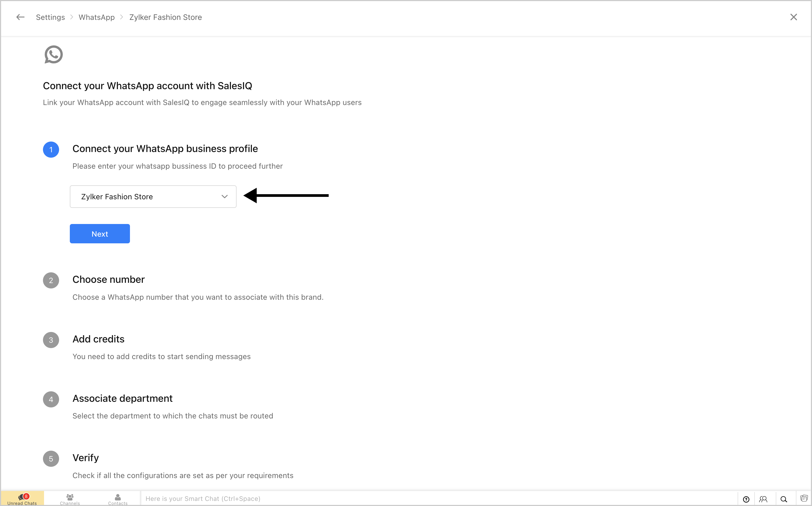Go to Settings breadcrumb
The image size is (812, 506).
50,17
